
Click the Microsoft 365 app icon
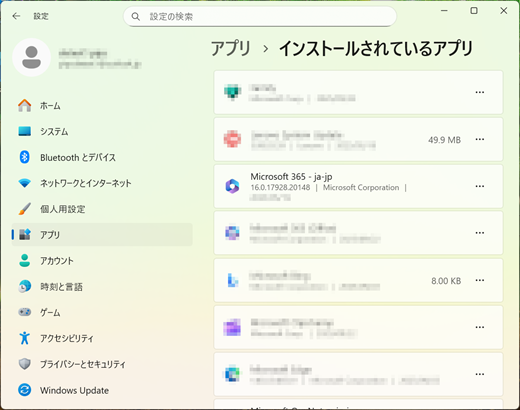point(232,186)
